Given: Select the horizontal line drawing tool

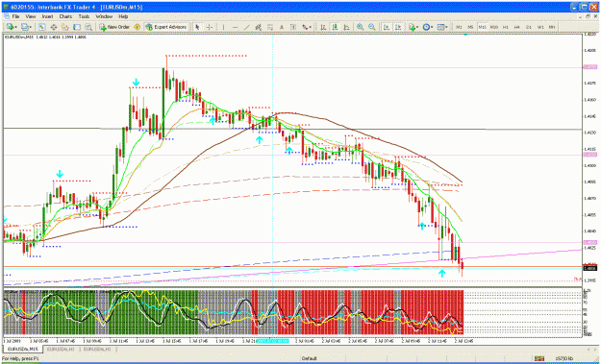Looking at the screenshot, I should click(x=236, y=27).
